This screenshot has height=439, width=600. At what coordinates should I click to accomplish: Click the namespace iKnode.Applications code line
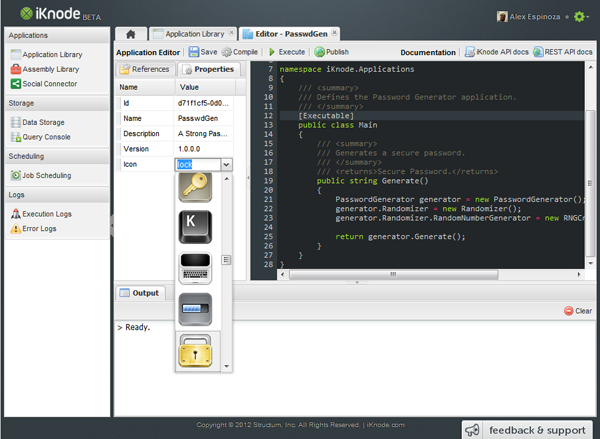347,69
